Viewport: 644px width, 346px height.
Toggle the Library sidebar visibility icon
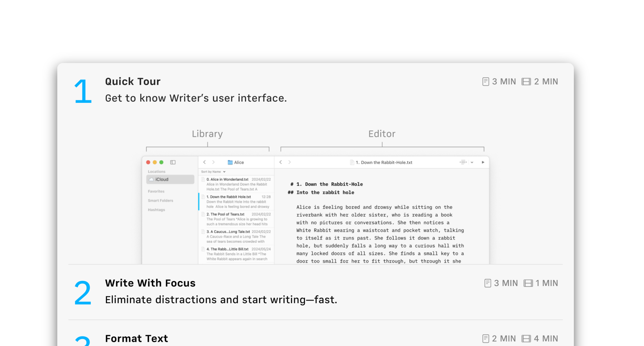pos(173,162)
